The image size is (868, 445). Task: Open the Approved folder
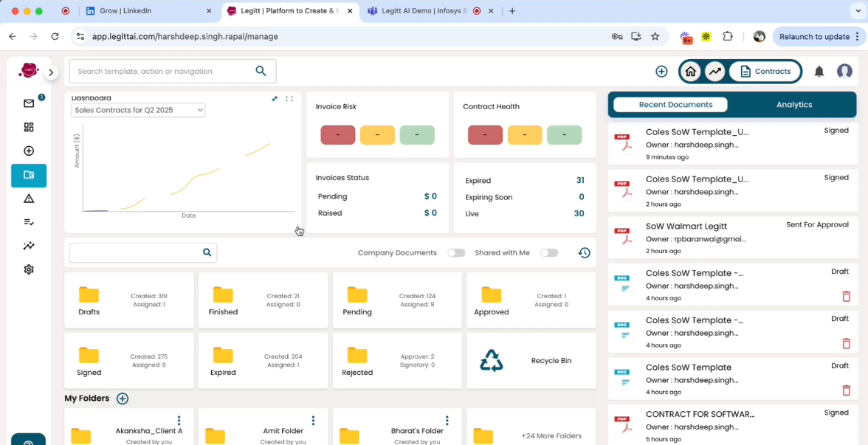pos(531,300)
